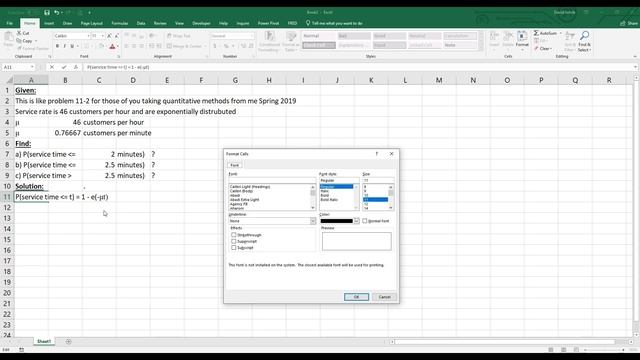Click Cancel in the Format Cells dialog
Image resolution: width=640 pixels, height=360 pixels.
(x=384, y=297)
